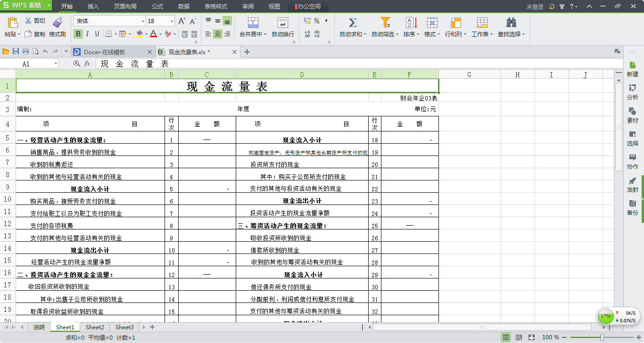The image size is (644, 343).
Task: Open the font size dropdown showing 18
Action: click(172, 21)
